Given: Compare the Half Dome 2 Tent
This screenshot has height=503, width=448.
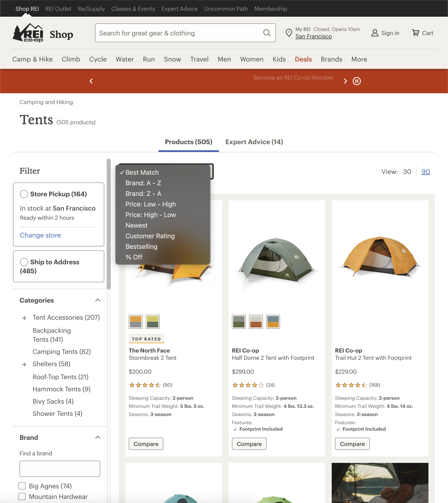Looking at the screenshot, I should tap(249, 444).
